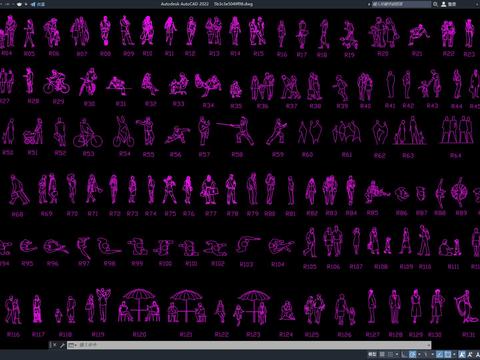The image size is (480, 360).
Task: Select the top-view figure labeled R103
Action: [248, 245]
